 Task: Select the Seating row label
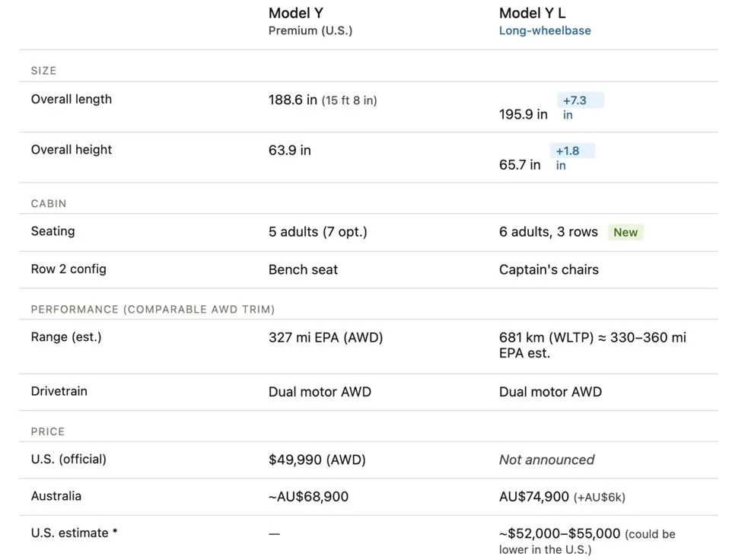click(53, 231)
